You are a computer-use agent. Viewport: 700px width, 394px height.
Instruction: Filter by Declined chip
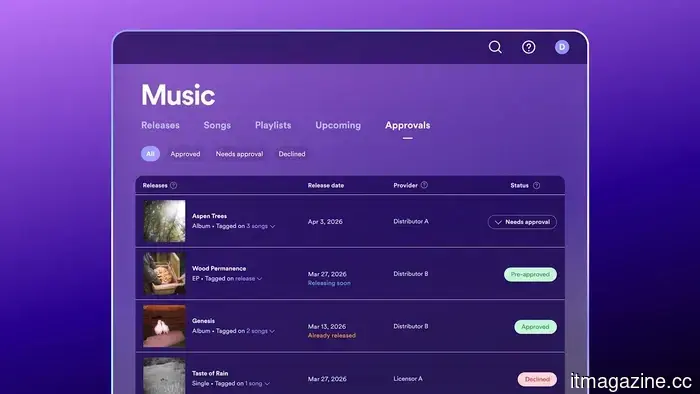[x=292, y=154]
